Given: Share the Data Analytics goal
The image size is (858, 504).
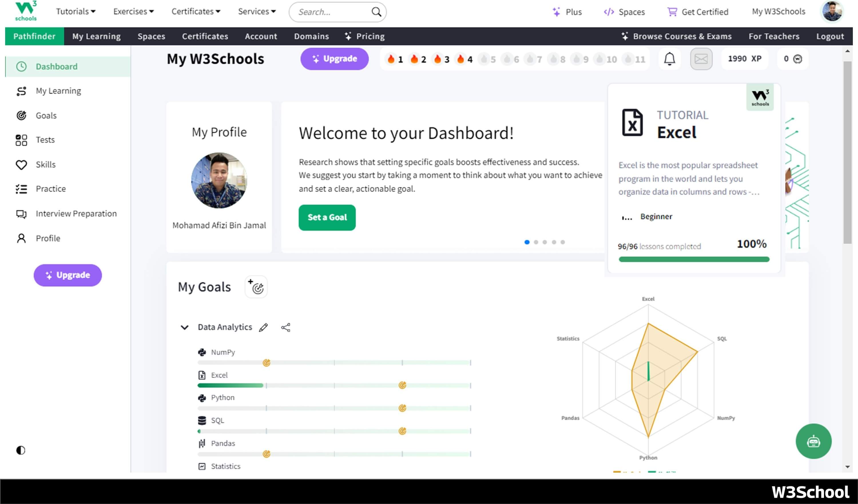Looking at the screenshot, I should 285,327.
